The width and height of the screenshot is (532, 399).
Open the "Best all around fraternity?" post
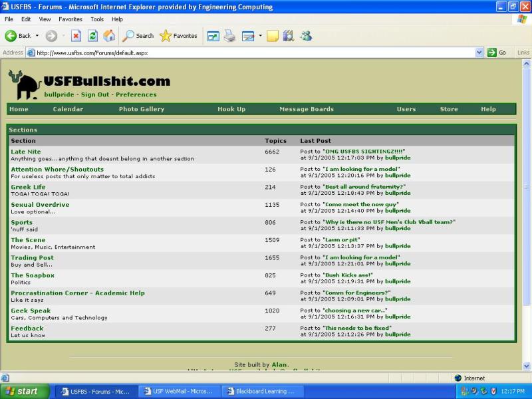pos(364,187)
